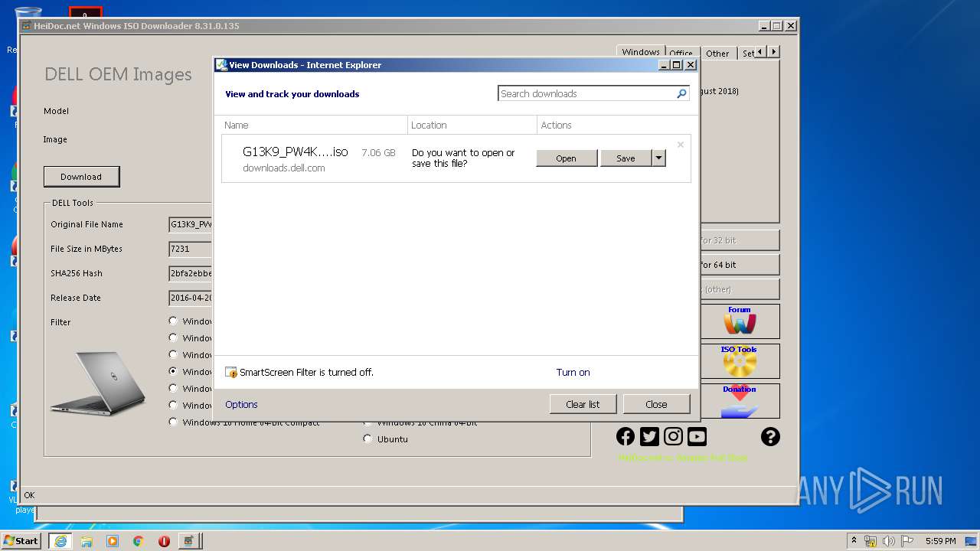Clear the downloads list
This screenshot has height=551, width=980.
pos(583,404)
